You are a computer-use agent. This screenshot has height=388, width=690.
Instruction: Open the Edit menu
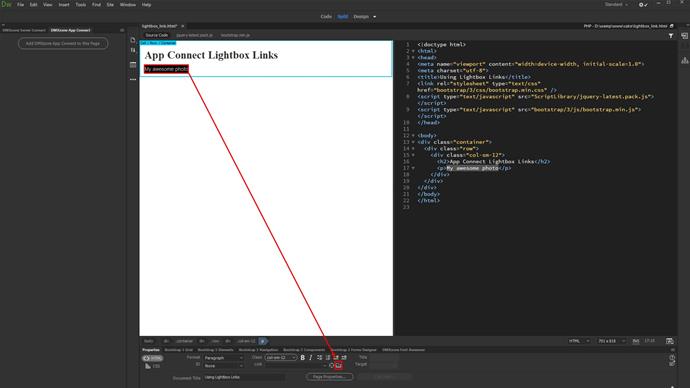click(x=33, y=4)
